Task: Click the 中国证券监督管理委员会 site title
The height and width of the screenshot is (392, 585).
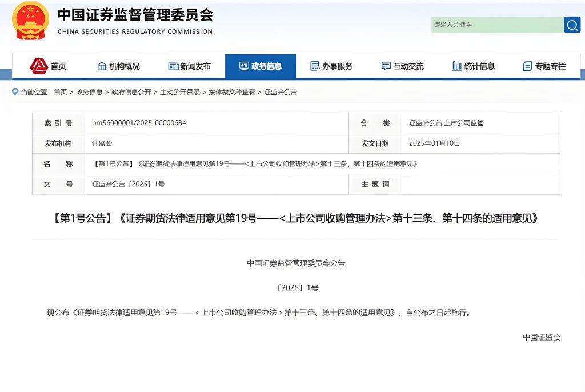Action: [135, 15]
